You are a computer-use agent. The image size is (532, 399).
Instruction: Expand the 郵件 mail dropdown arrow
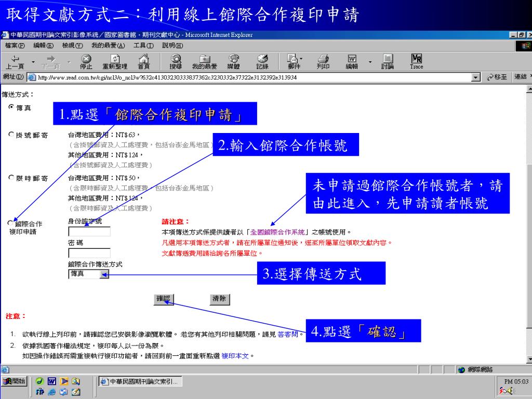(x=301, y=59)
